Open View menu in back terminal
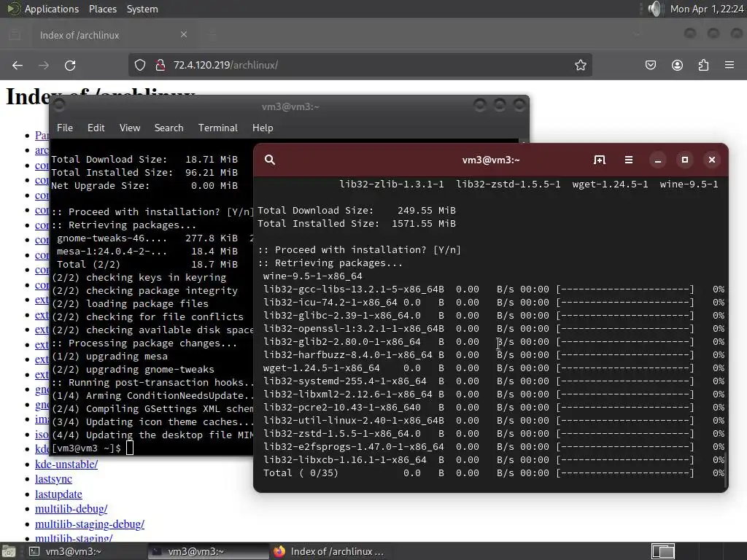 pos(130,128)
